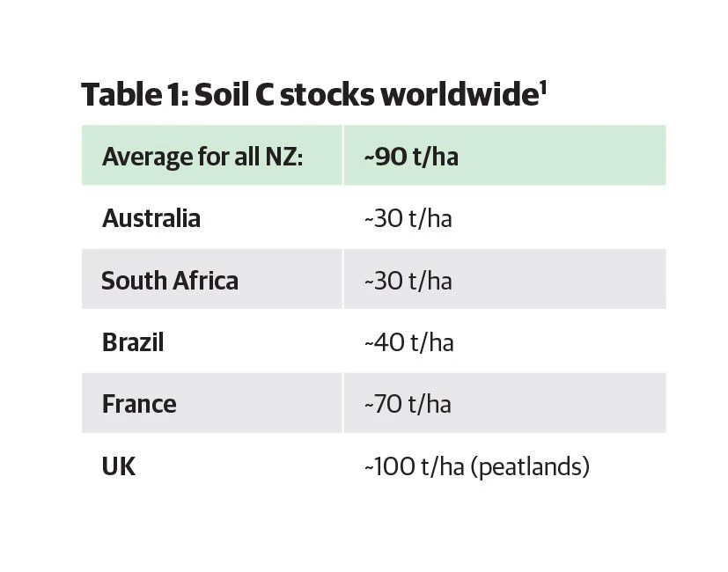The width and height of the screenshot is (728, 572).
Task: Click the Australia row label
Action: click(x=151, y=218)
